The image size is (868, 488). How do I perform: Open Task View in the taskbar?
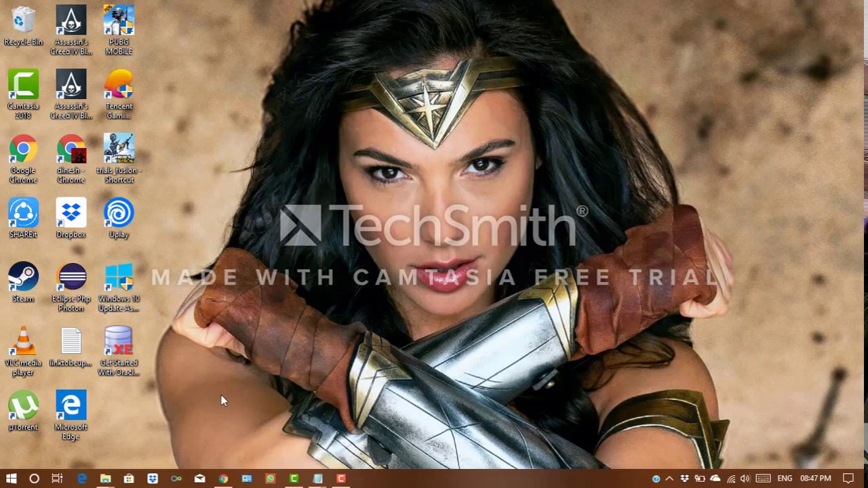57,479
